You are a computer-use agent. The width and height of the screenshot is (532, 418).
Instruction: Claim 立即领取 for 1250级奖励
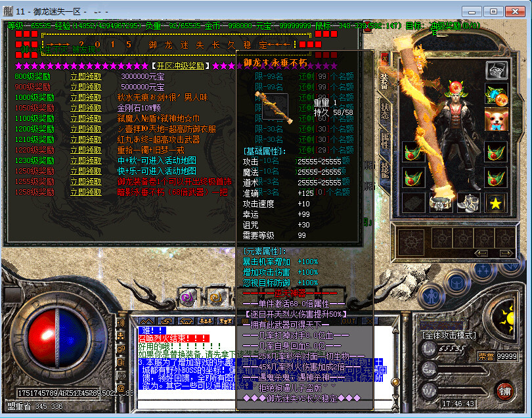click(x=86, y=171)
